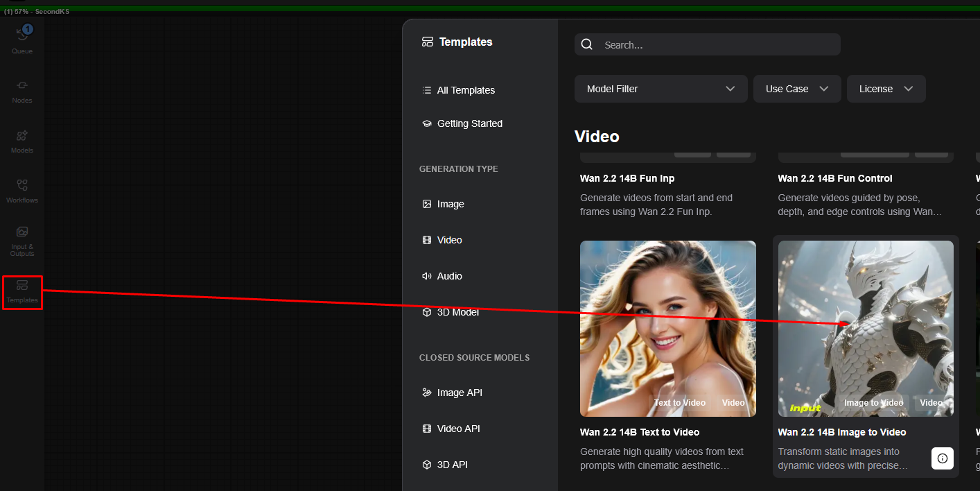Click the 3D Model cube icon

pyautogui.click(x=427, y=312)
